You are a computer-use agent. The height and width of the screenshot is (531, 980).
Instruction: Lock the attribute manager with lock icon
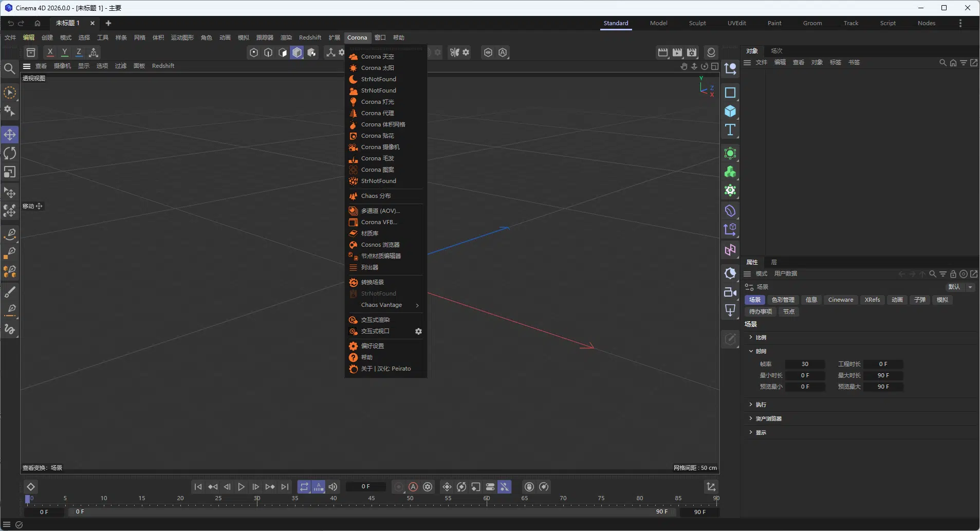pos(953,274)
